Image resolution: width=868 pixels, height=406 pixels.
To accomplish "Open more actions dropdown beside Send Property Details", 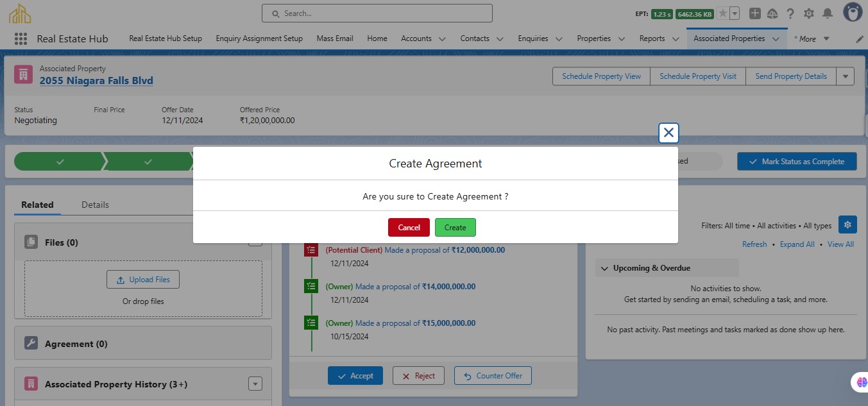I will pyautogui.click(x=846, y=76).
